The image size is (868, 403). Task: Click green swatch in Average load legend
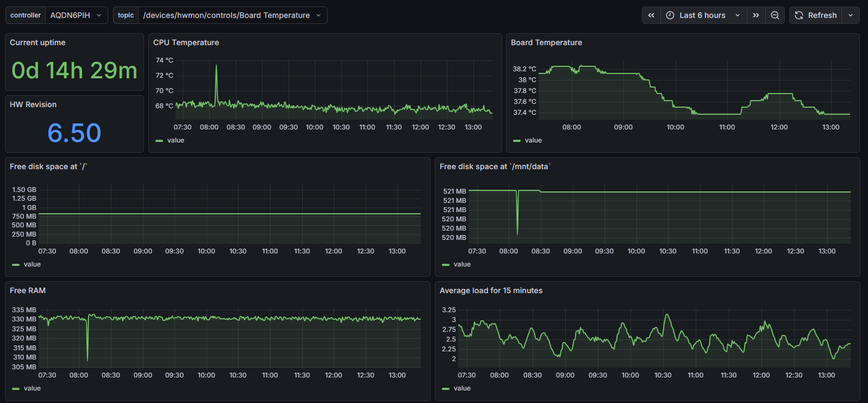[446, 388]
